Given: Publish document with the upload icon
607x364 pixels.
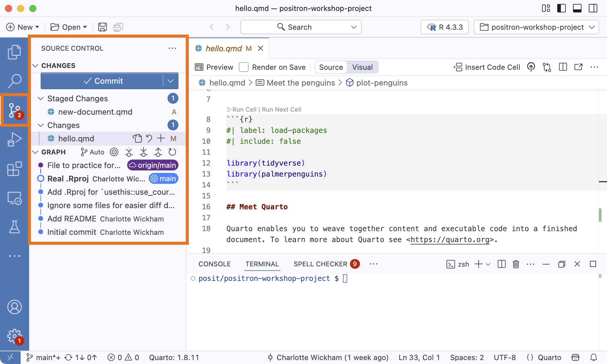Looking at the screenshot, I should (531, 67).
